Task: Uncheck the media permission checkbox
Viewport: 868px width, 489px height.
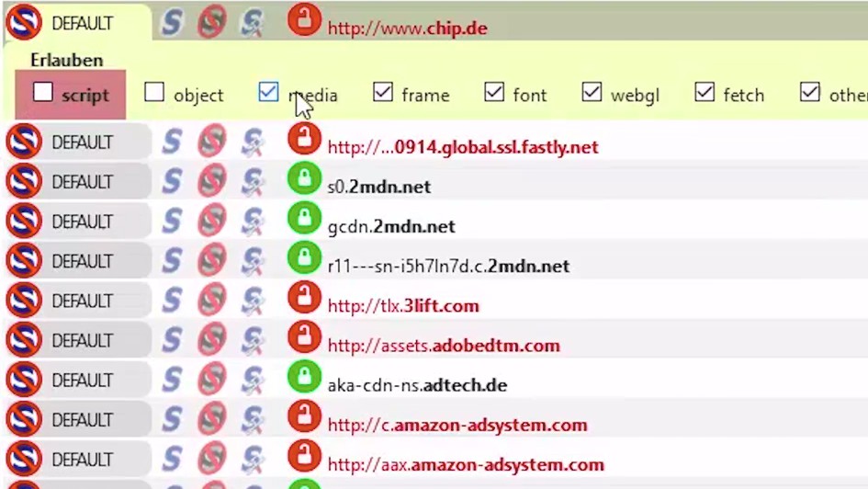Action: (x=268, y=93)
